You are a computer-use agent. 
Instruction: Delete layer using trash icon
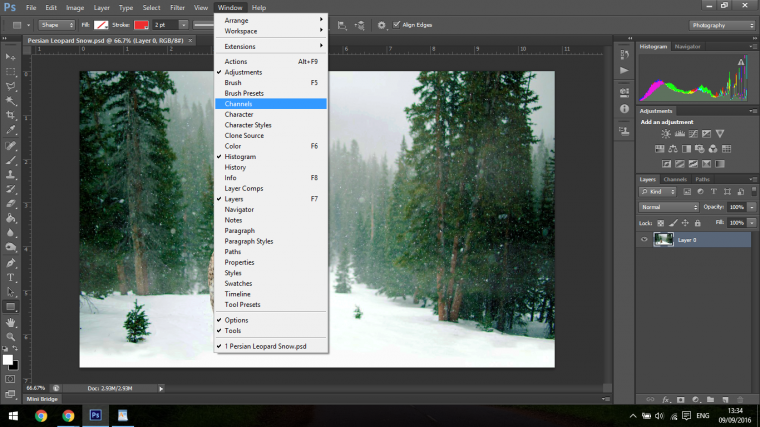[740, 400]
